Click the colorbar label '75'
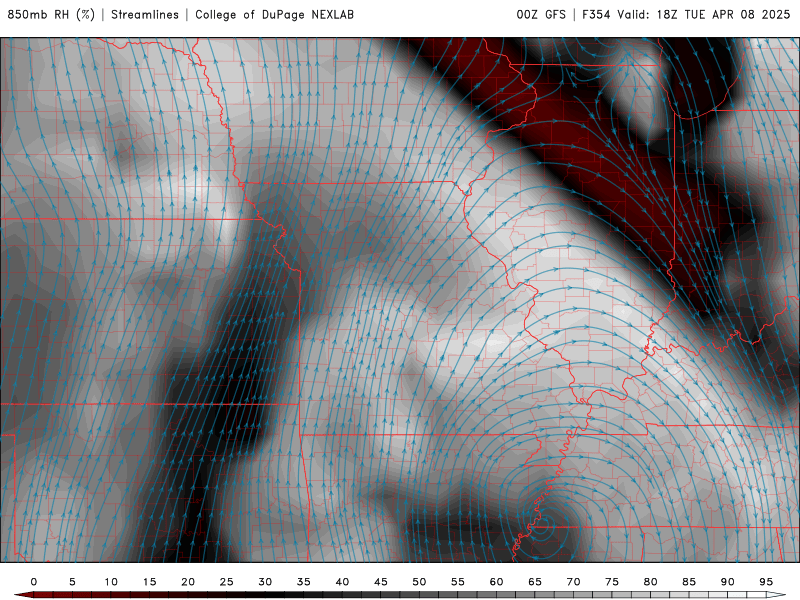Image resolution: width=800 pixels, height=600 pixels. (x=612, y=582)
